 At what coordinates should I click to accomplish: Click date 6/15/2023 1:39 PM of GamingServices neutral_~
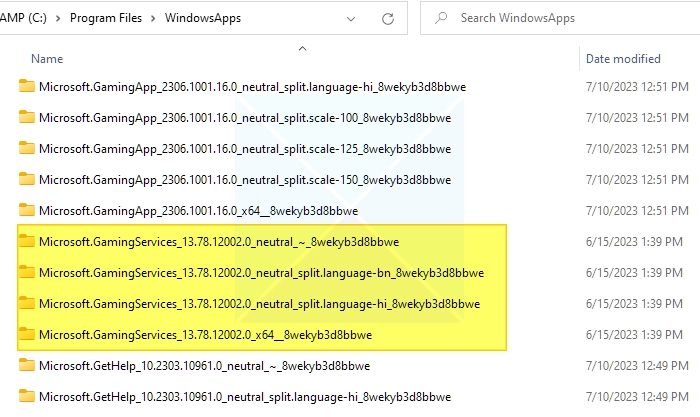[x=634, y=242]
